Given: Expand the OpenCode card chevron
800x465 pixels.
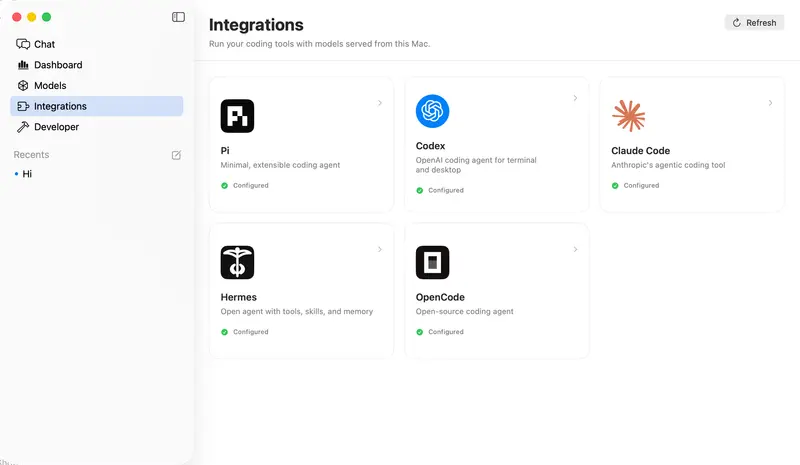Looking at the screenshot, I should tap(575, 250).
